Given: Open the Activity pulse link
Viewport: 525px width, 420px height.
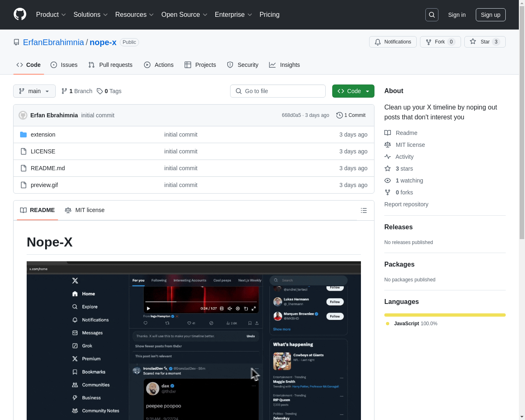Looking at the screenshot, I should [x=399, y=157].
